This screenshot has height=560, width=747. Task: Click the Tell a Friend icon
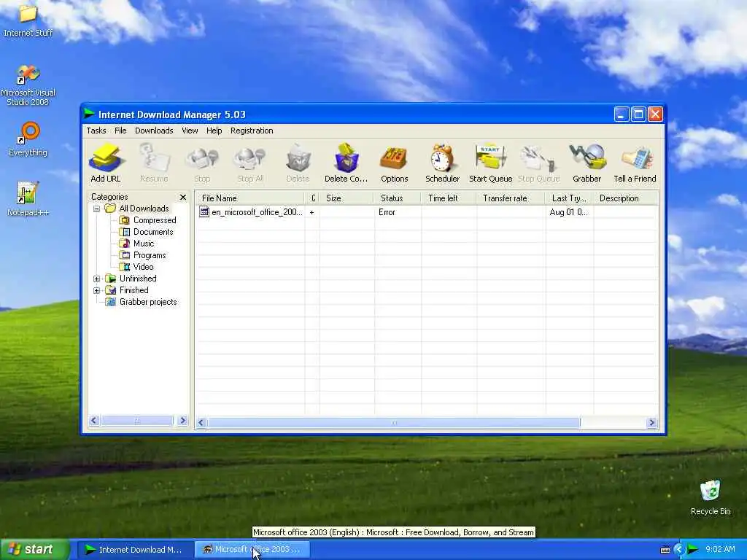[635, 163]
